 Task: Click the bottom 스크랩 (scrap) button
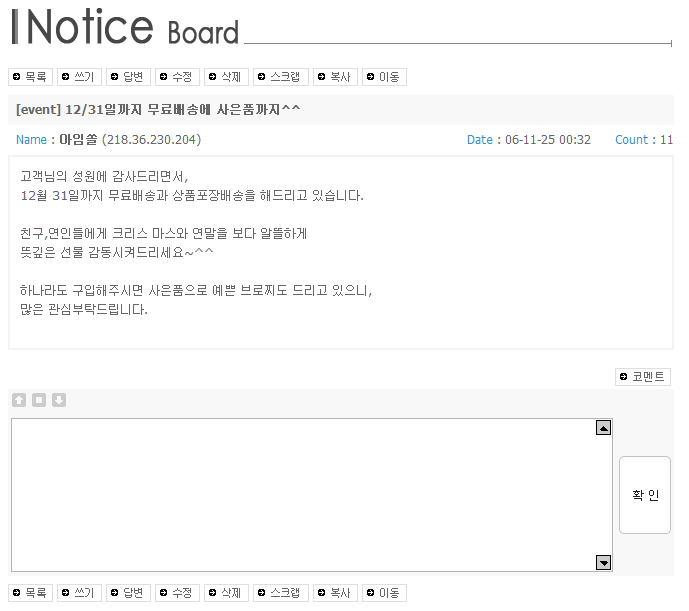(x=281, y=593)
